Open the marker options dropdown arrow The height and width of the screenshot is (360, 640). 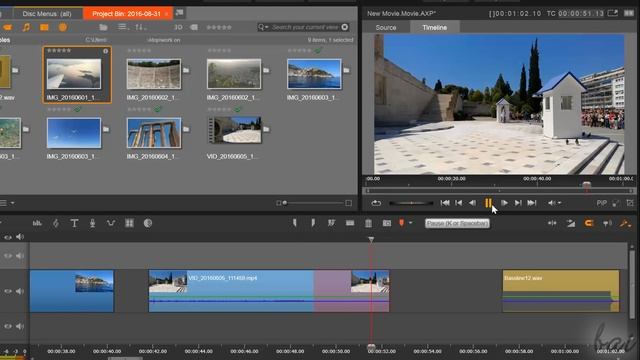411,223
